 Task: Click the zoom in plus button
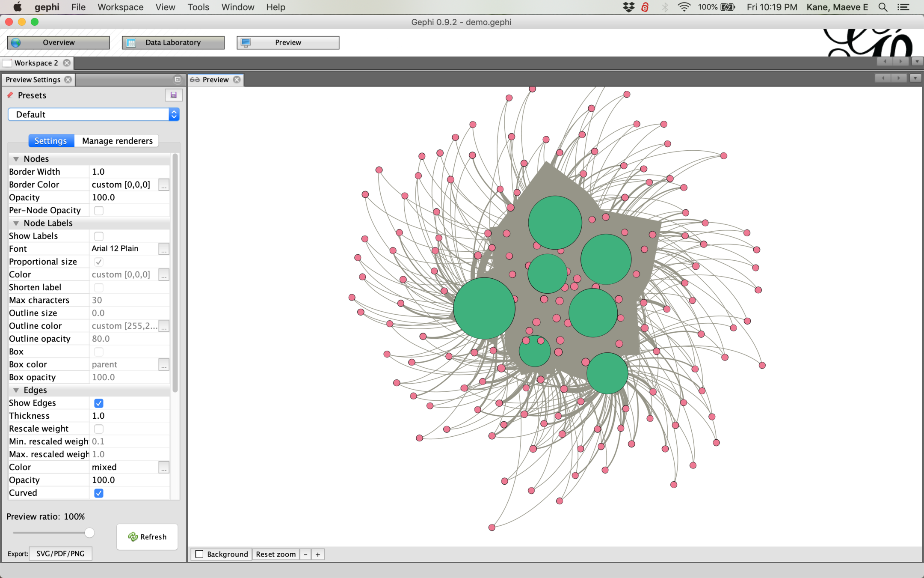(318, 554)
